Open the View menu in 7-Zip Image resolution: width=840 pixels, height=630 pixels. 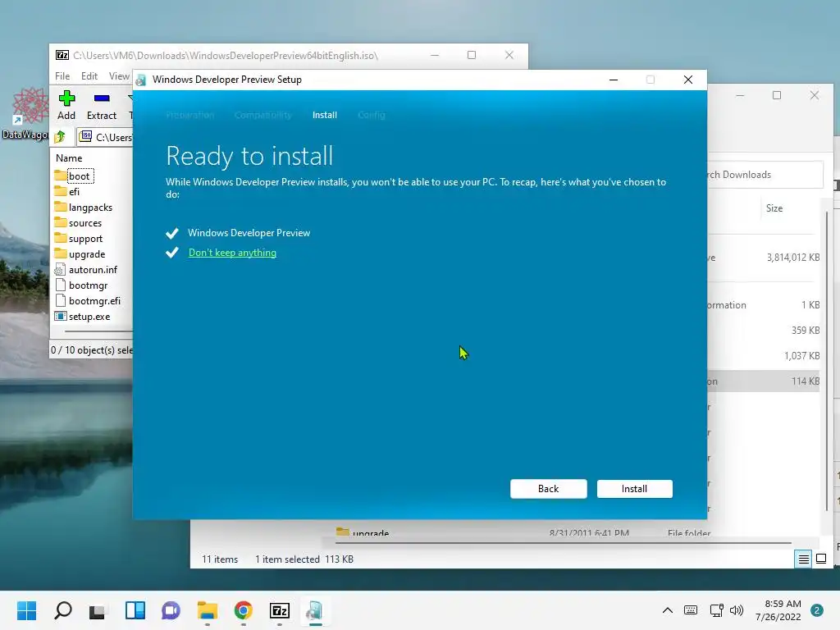click(x=119, y=76)
